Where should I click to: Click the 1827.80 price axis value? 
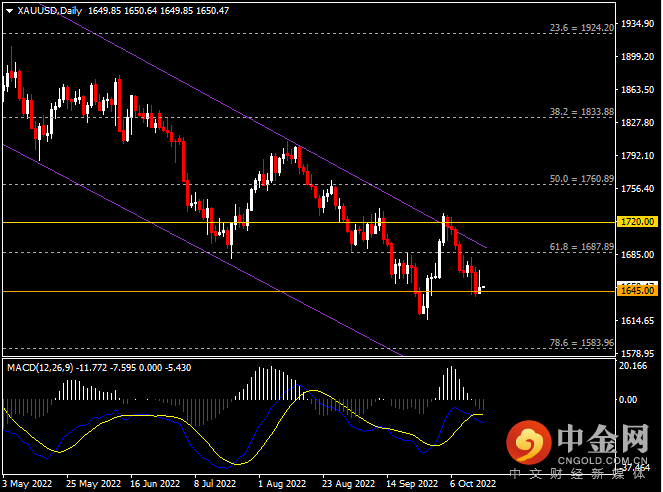tap(637, 123)
